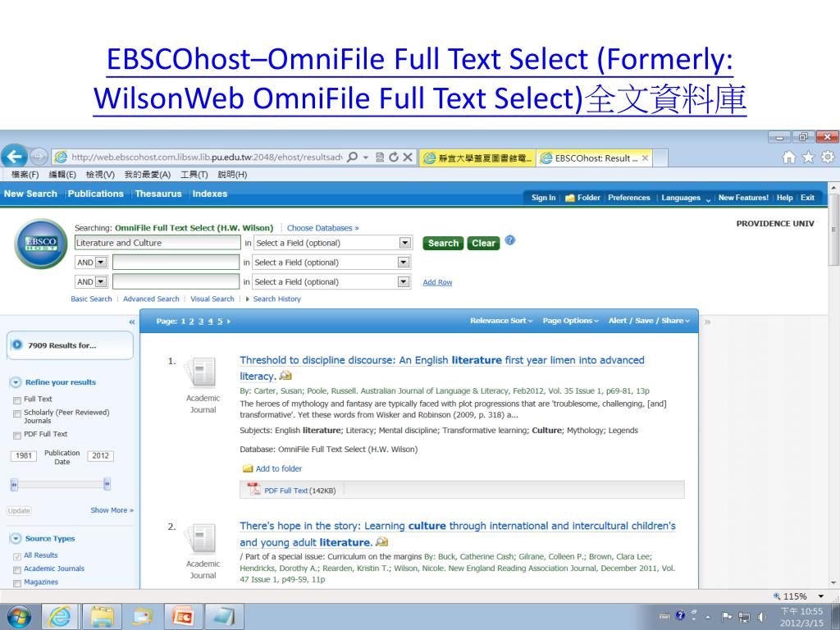The height and width of the screenshot is (630, 840).
Task: Click New Search in top menu
Action: (30, 194)
